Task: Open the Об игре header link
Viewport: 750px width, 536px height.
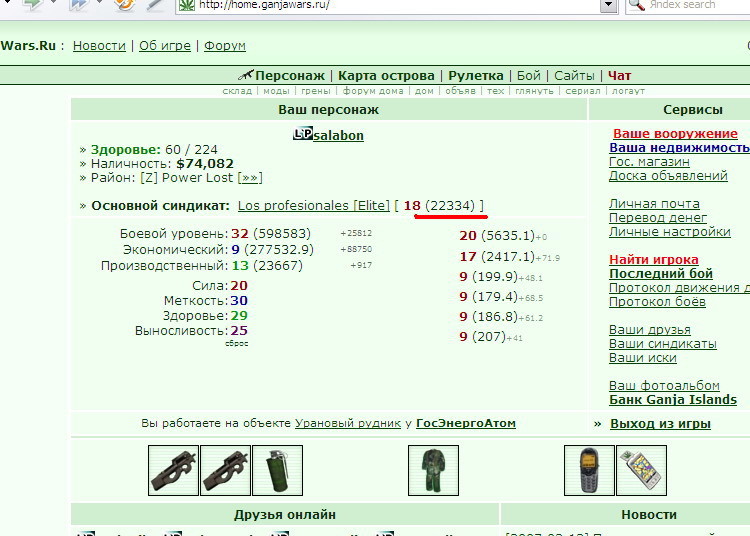Action: click(165, 46)
